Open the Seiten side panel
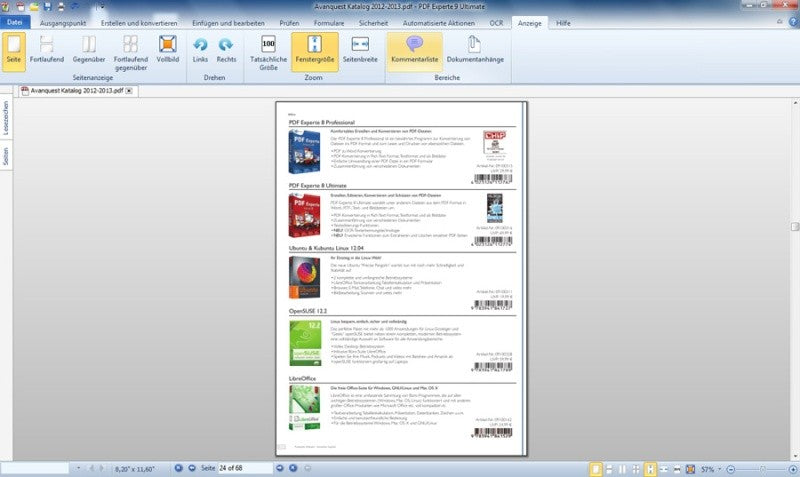This screenshot has height=477, width=800. coord(6,156)
